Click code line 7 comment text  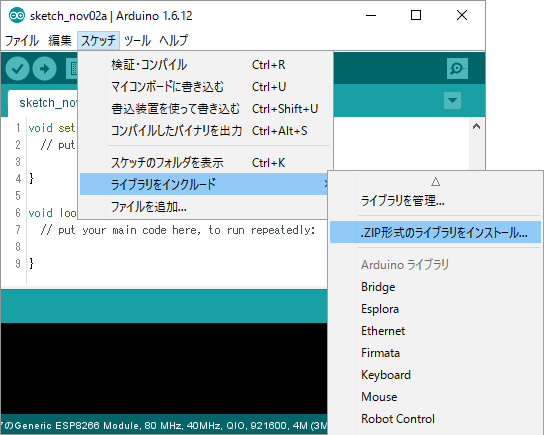(x=178, y=230)
